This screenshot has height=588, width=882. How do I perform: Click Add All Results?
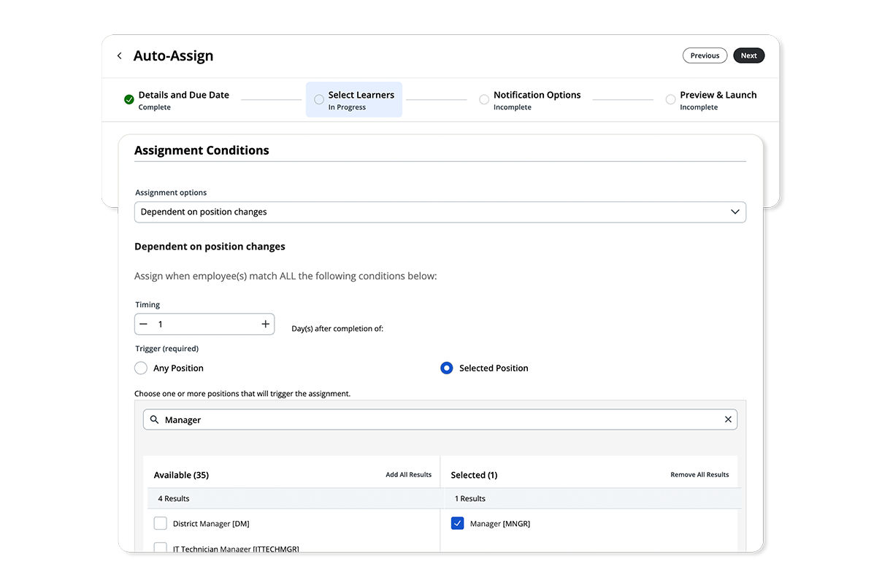pyautogui.click(x=409, y=475)
